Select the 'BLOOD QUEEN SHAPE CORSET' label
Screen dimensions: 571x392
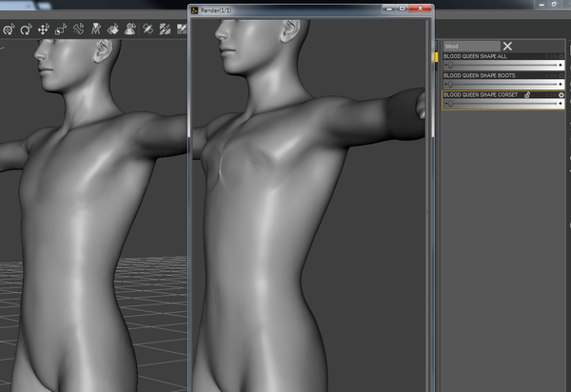pyautogui.click(x=481, y=95)
